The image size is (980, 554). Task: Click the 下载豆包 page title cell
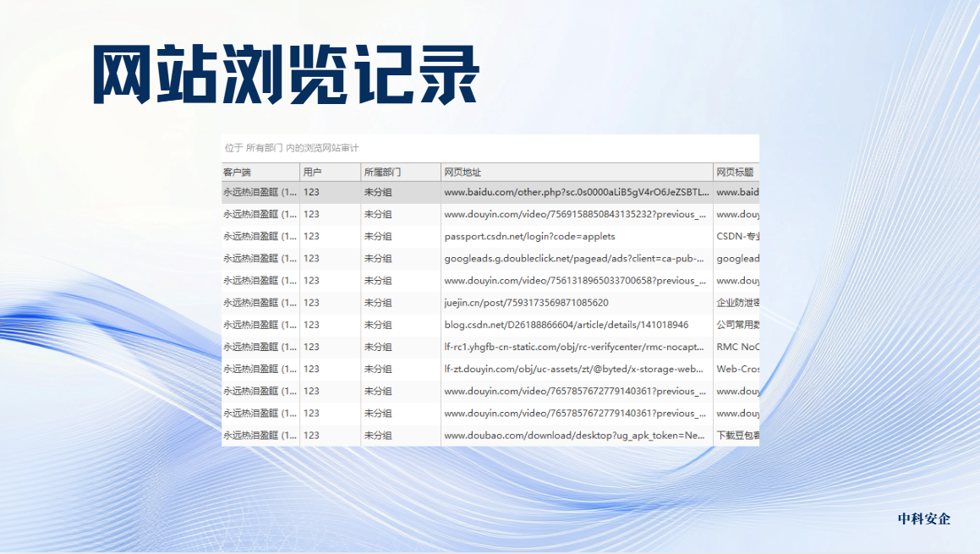click(736, 436)
